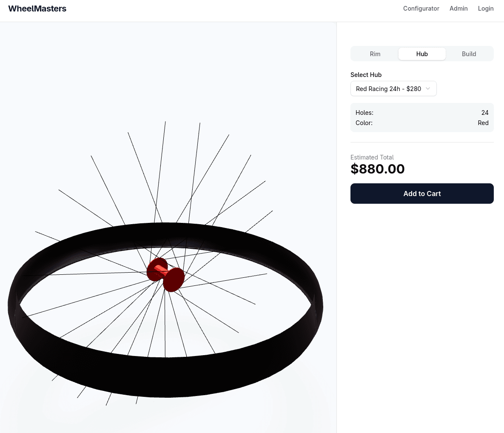Click the Holes label in the hub details

tap(364, 113)
